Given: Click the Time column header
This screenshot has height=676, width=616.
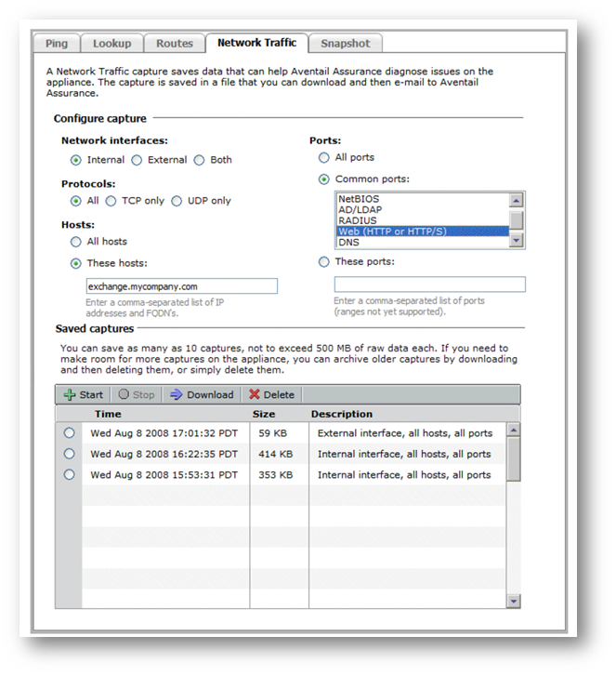Looking at the screenshot, I should click(x=108, y=414).
